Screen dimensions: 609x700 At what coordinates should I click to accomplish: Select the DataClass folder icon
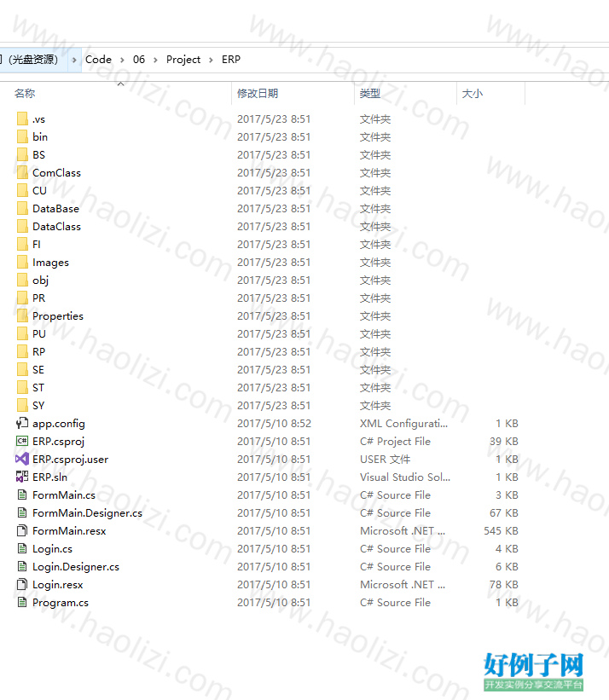click(x=22, y=226)
